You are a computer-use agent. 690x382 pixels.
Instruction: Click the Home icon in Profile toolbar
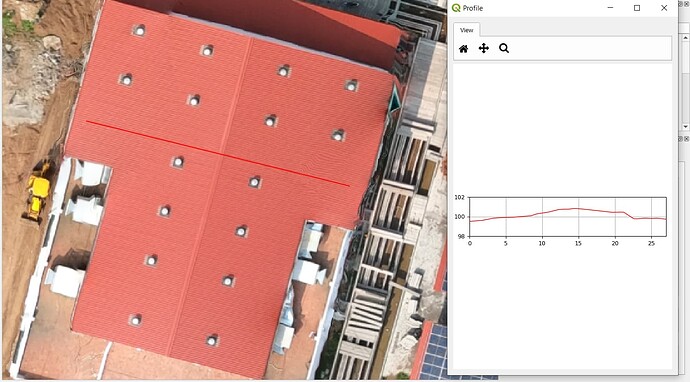[463, 48]
